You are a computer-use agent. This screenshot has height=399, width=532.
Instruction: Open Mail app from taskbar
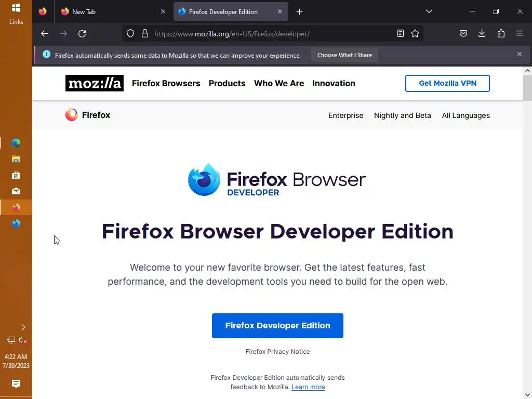pos(16,191)
